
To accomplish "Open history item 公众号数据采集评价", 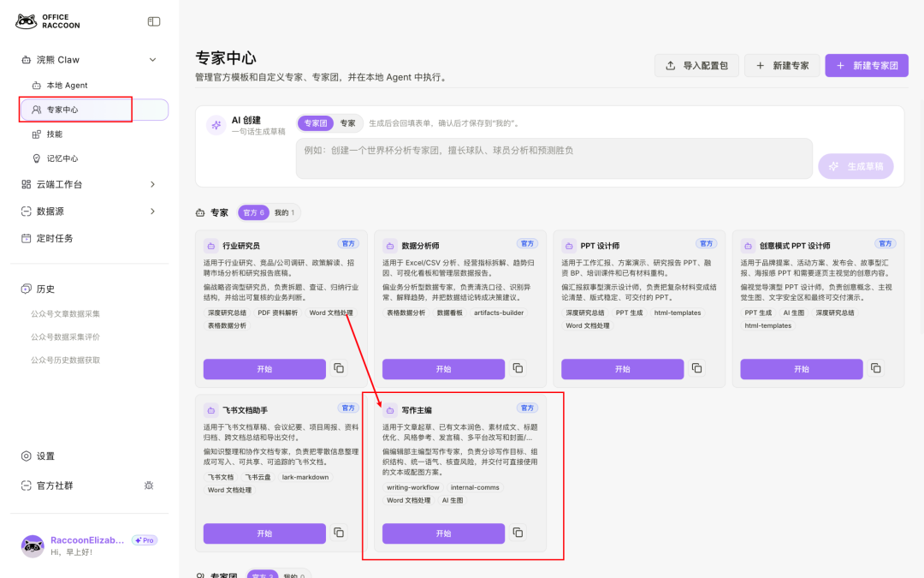I will (x=65, y=337).
